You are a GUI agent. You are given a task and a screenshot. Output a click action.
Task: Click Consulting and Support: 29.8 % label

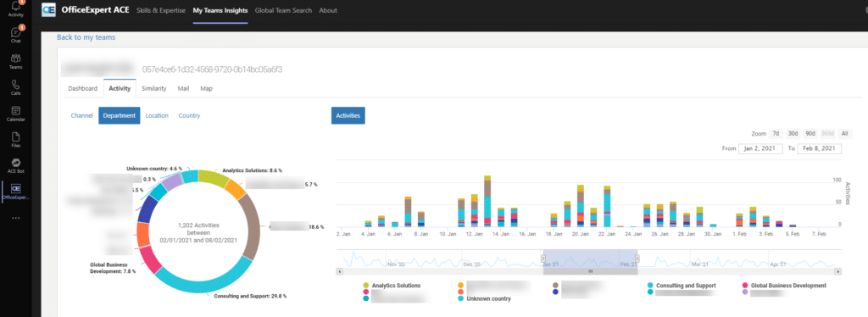250,296
